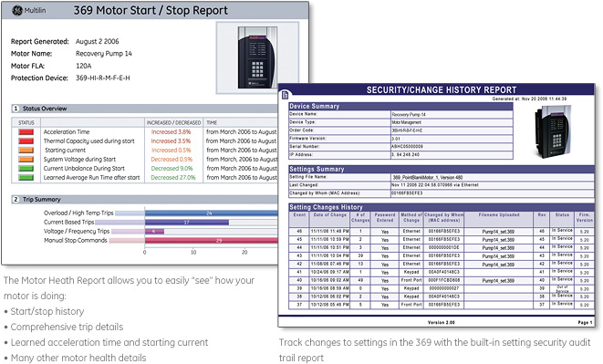Click 'Recovery Pump 14' in Motor Start/Stop Report
The image size is (603, 364).
(104, 54)
